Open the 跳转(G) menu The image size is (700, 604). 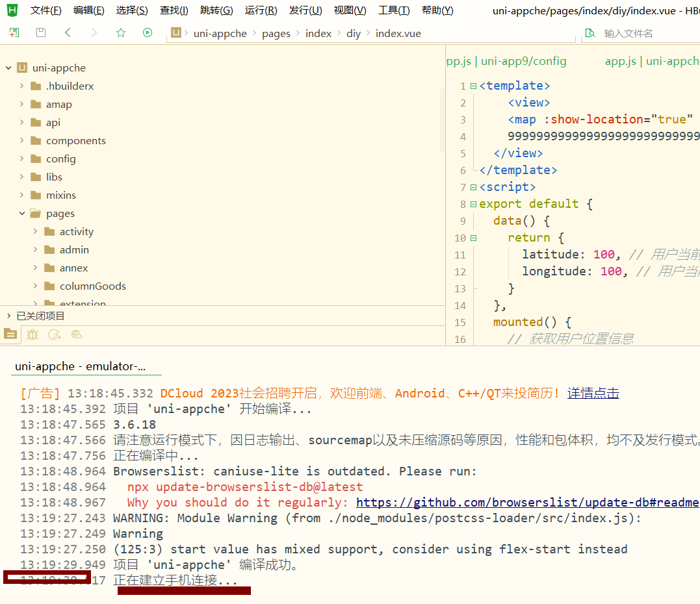[216, 10]
